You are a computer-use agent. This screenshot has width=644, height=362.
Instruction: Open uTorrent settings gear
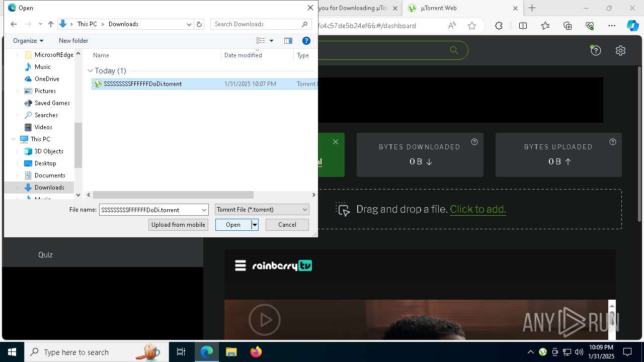(620, 50)
